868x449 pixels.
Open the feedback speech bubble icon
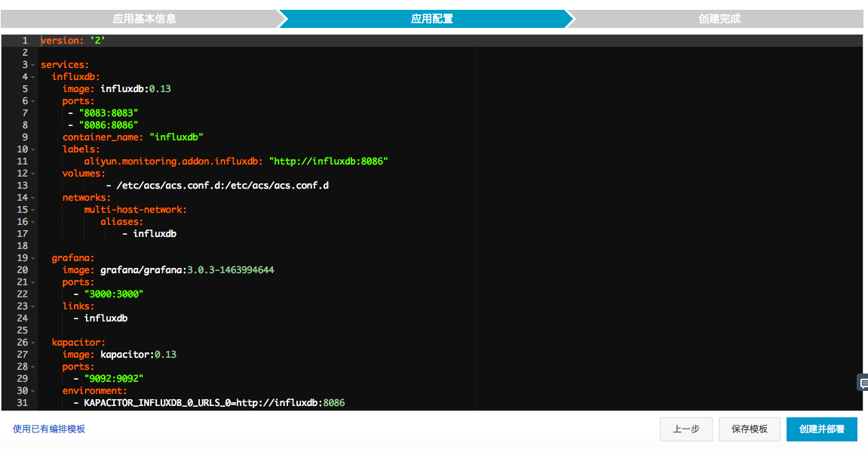[x=862, y=383]
